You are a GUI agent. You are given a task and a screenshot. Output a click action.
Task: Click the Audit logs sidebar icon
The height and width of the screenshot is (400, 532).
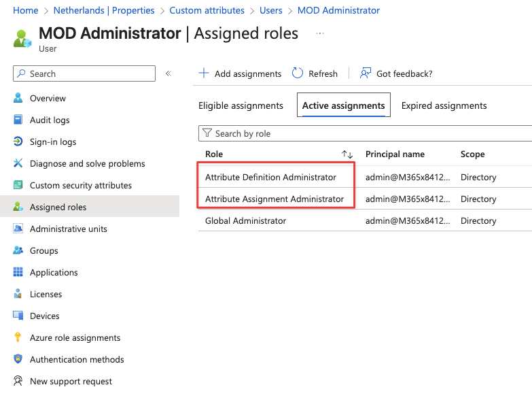(18, 120)
